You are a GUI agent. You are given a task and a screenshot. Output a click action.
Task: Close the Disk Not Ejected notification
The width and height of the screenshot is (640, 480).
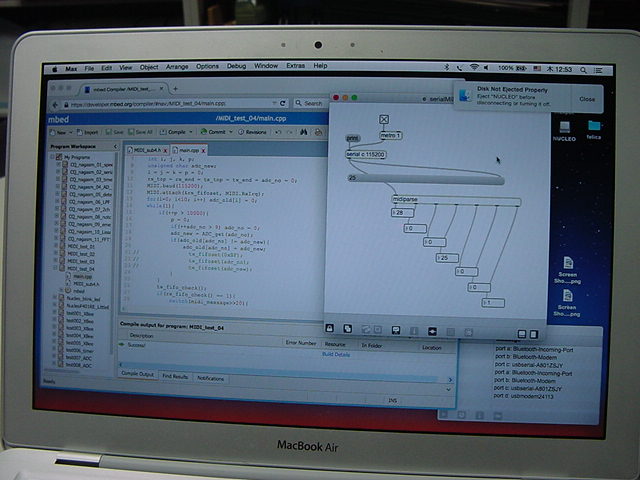(x=587, y=99)
